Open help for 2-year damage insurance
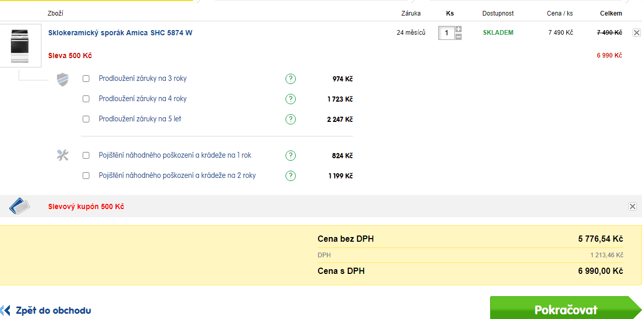The height and width of the screenshot is (319, 644). (291, 176)
